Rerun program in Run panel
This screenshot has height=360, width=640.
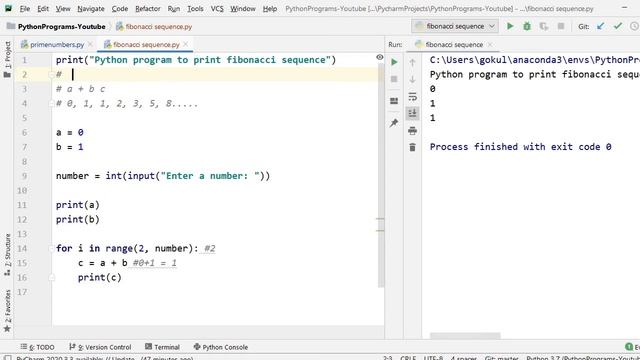click(394, 62)
